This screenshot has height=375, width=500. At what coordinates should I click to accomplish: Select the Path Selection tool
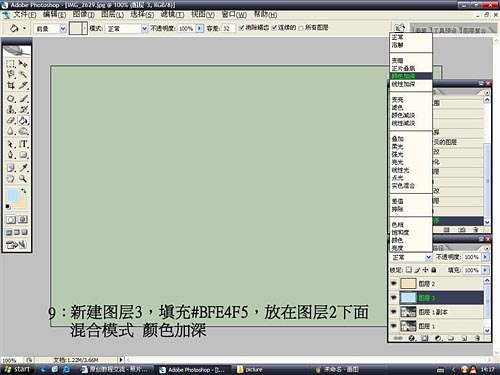(11, 144)
